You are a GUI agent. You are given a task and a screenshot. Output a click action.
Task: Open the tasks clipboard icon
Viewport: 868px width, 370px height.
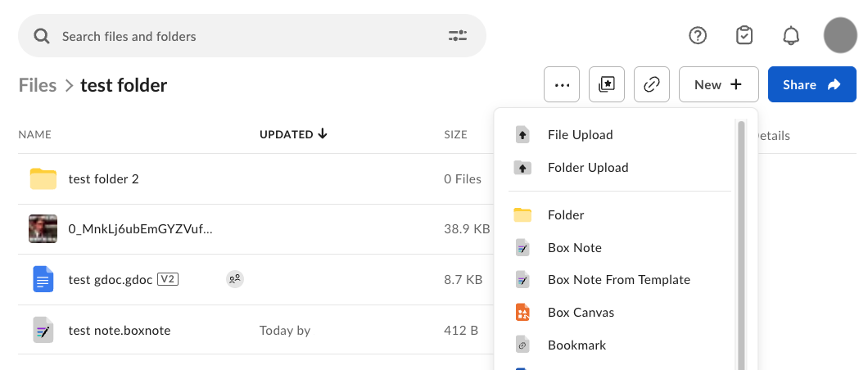744,36
